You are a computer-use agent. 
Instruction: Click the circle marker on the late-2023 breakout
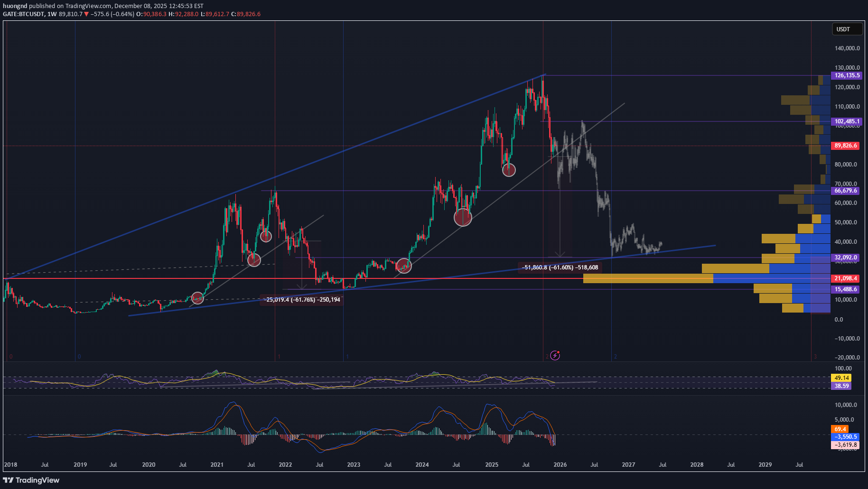[404, 266]
